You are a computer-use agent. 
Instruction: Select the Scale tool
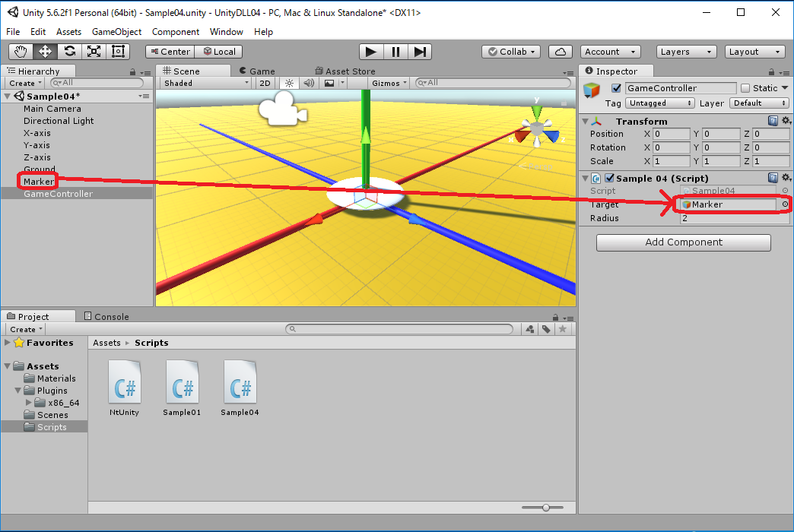point(94,52)
